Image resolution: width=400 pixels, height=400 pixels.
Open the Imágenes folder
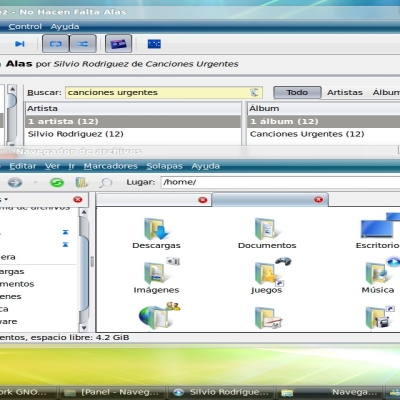pyautogui.click(x=156, y=276)
